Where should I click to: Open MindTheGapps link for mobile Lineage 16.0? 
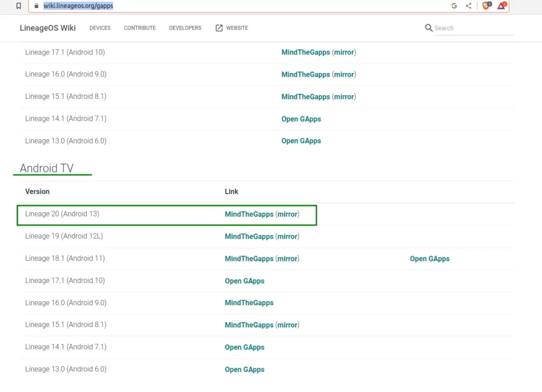305,74
